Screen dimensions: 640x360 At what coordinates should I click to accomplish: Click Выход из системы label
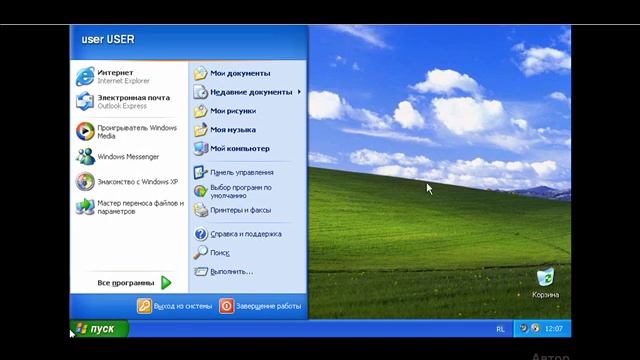click(x=182, y=306)
